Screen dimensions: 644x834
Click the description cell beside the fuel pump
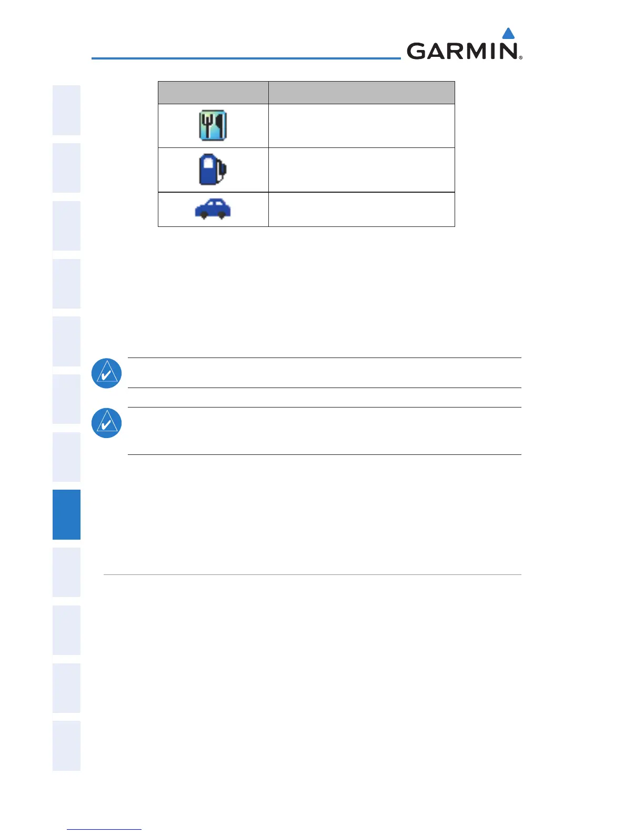361,170
